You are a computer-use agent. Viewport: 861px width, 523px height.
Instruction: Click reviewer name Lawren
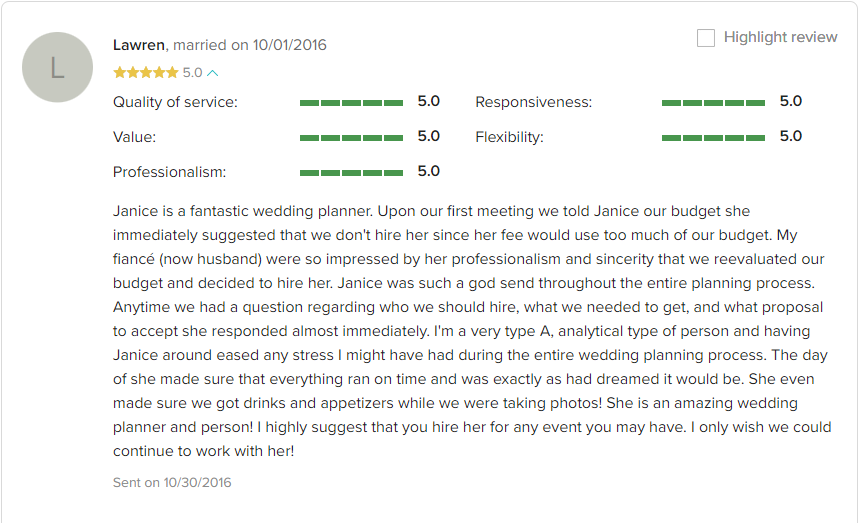tap(139, 44)
